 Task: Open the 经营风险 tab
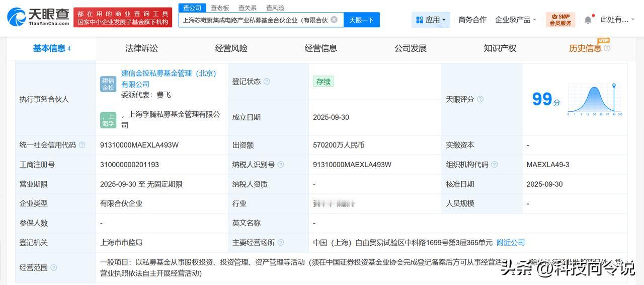coord(231,48)
